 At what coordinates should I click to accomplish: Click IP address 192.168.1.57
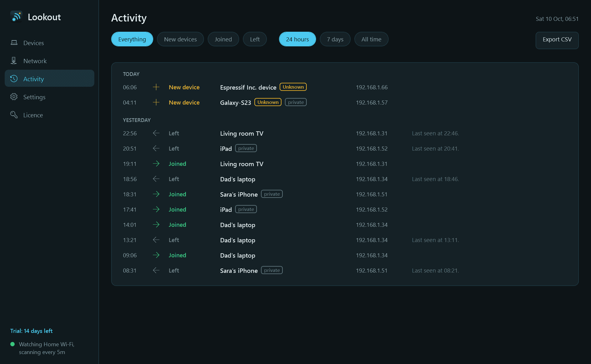(x=372, y=102)
